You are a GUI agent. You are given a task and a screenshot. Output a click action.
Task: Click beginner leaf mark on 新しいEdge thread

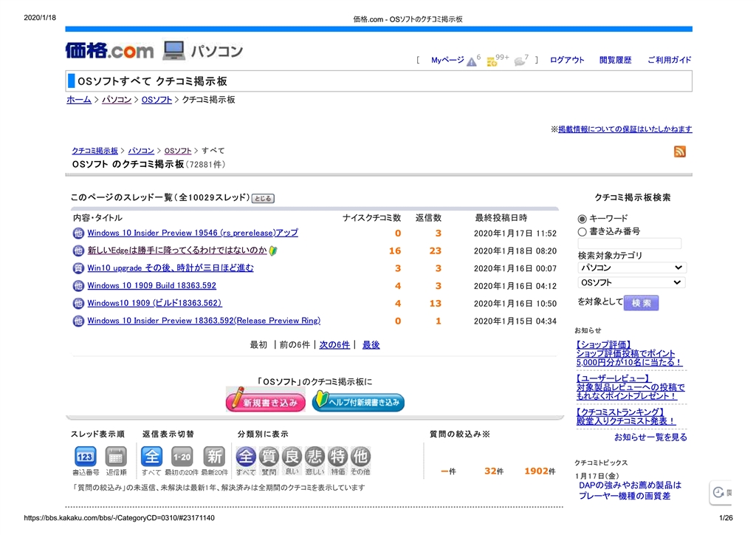click(273, 251)
